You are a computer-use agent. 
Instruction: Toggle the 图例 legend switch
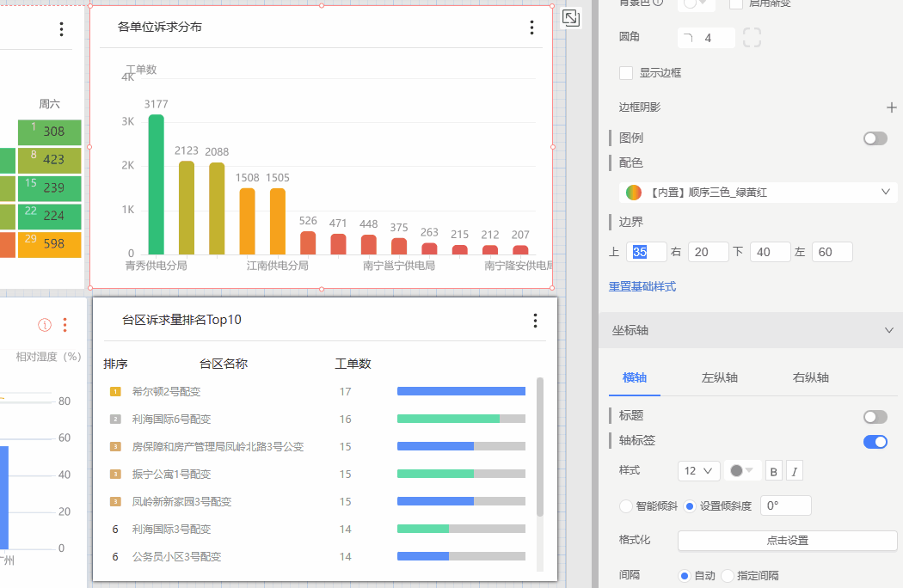(875, 138)
